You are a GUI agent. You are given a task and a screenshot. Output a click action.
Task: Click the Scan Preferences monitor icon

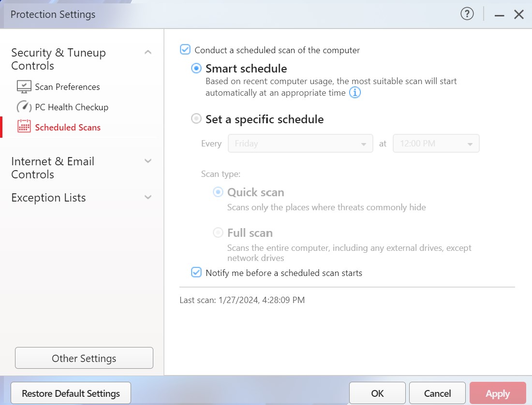24,87
